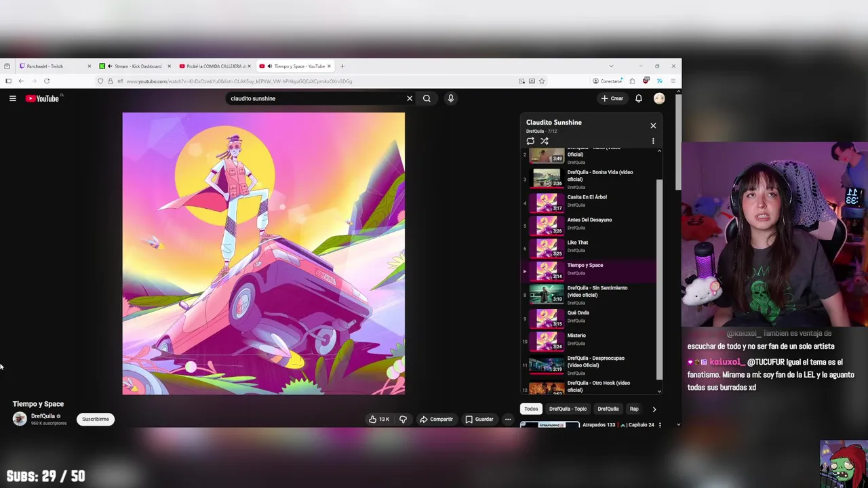The height and width of the screenshot is (488, 868).
Task: Go forward with browser forward arrow
Action: pyautogui.click(x=33, y=81)
